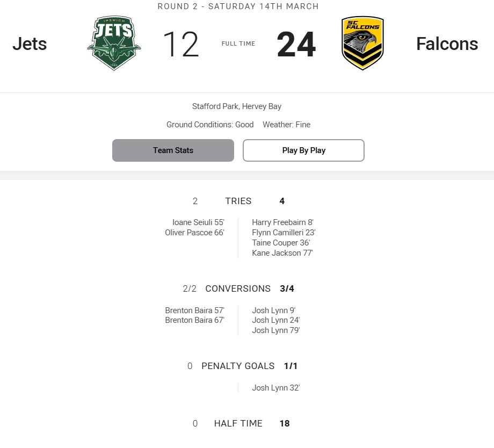Click the Falcons score of 24

point(296,45)
